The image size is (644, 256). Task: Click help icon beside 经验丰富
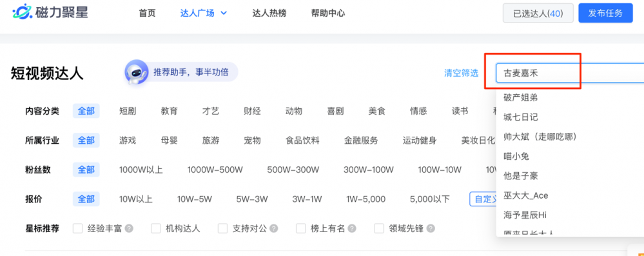pyautogui.click(x=129, y=228)
